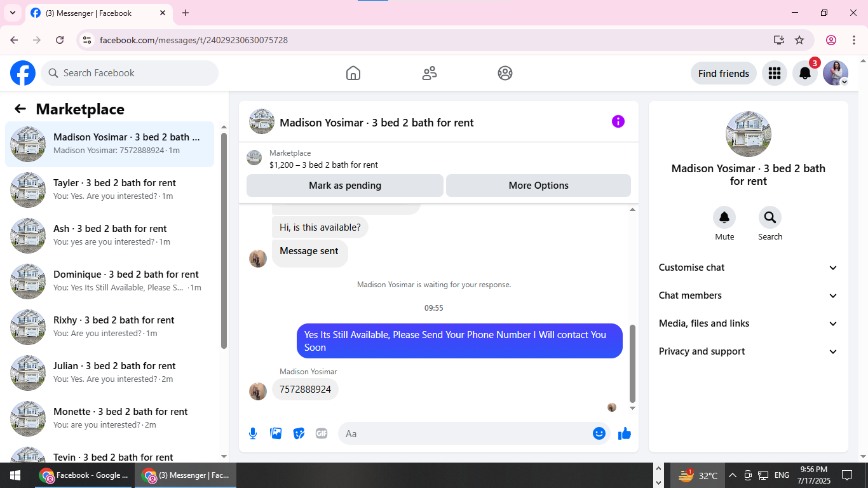Open Madison Yosimar conversation in the list
This screenshot has width=868, height=488.
(x=109, y=144)
